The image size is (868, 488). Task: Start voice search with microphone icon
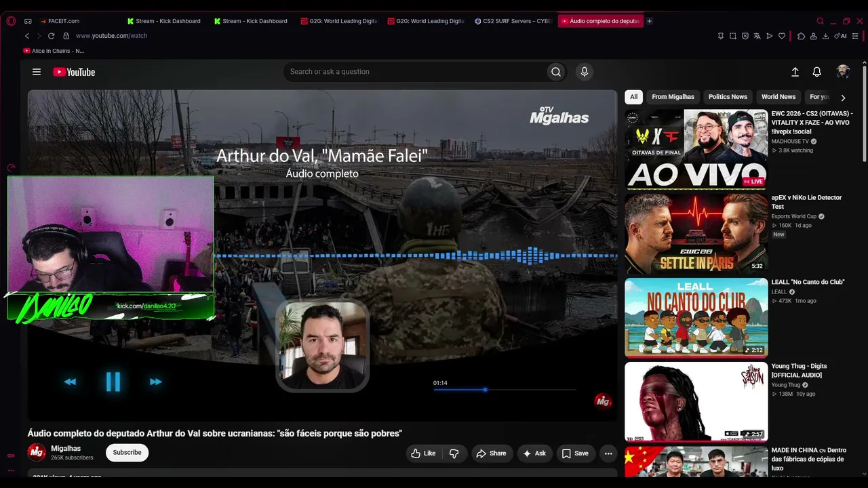(584, 72)
